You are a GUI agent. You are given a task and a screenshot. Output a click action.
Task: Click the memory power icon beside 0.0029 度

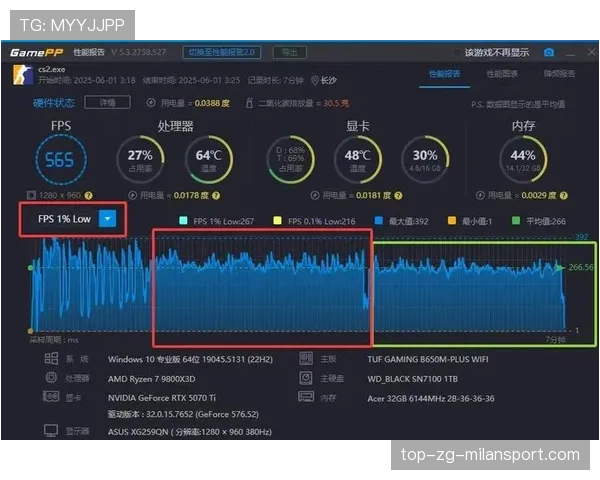[480, 195]
